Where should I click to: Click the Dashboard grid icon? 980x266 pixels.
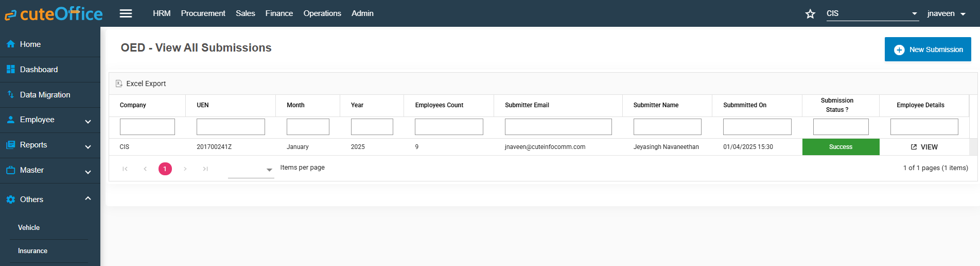tap(10, 70)
